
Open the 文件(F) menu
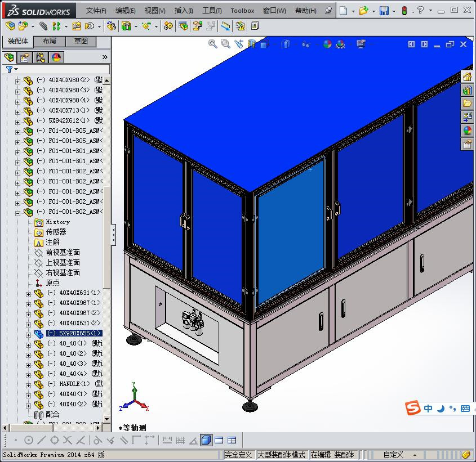coord(96,11)
